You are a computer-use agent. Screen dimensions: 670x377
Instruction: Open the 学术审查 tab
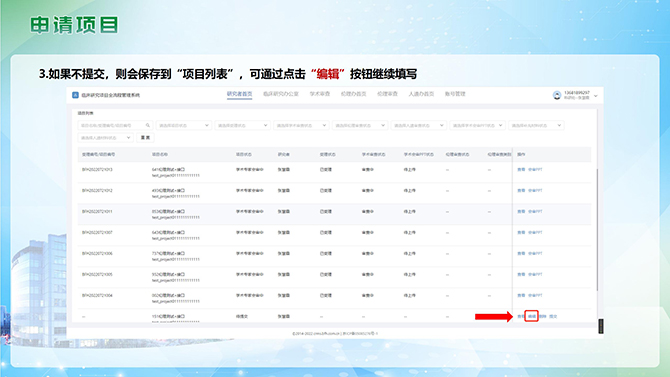click(x=320, y=94)
